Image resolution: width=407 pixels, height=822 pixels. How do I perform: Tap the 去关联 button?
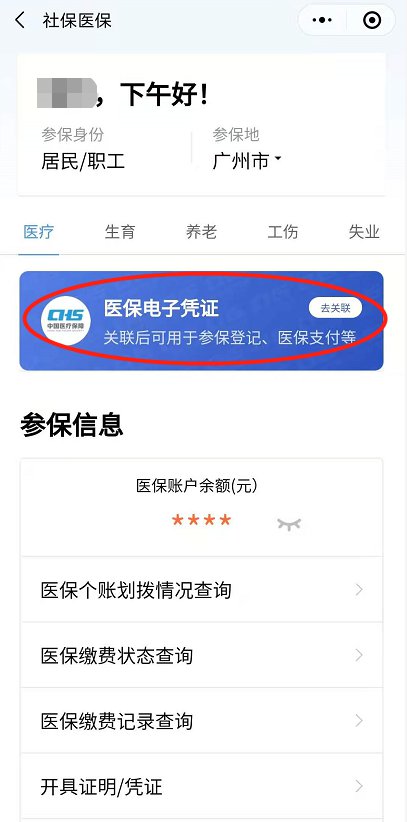coord(335,308)
